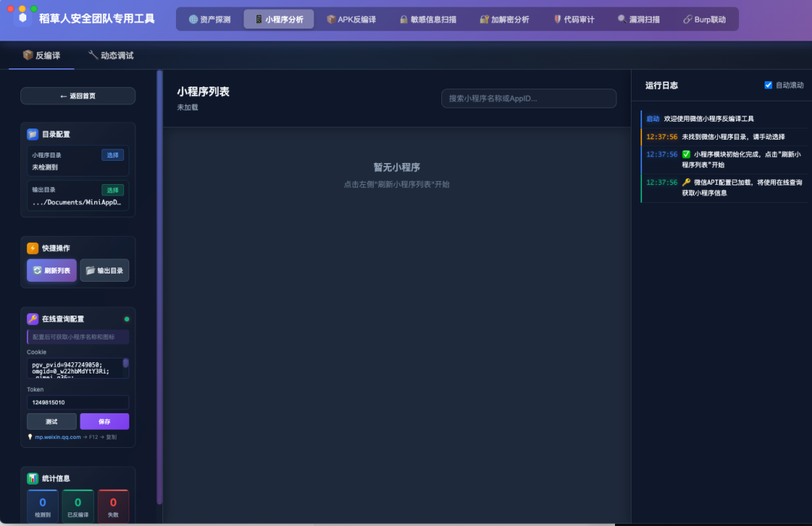Viewport: 812px width, 526px height.
Task: Open the mp.weixin.qq.com link
Action: pyautogui.click(x=57, y=437)
